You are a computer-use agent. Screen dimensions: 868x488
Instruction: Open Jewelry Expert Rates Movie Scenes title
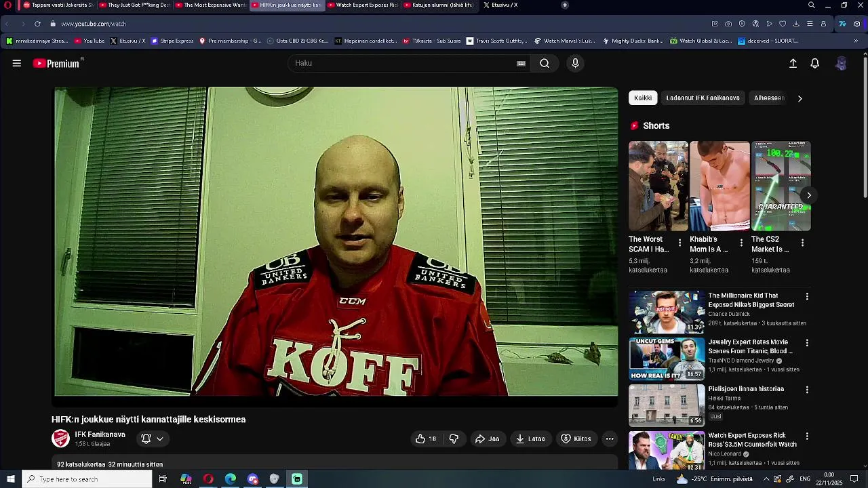pos(751,346)
